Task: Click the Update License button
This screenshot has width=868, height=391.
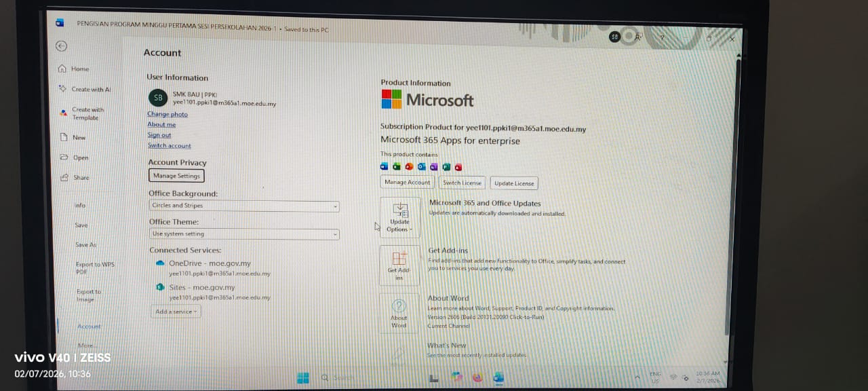Action: pyautogui.click(x=514, y=183)
